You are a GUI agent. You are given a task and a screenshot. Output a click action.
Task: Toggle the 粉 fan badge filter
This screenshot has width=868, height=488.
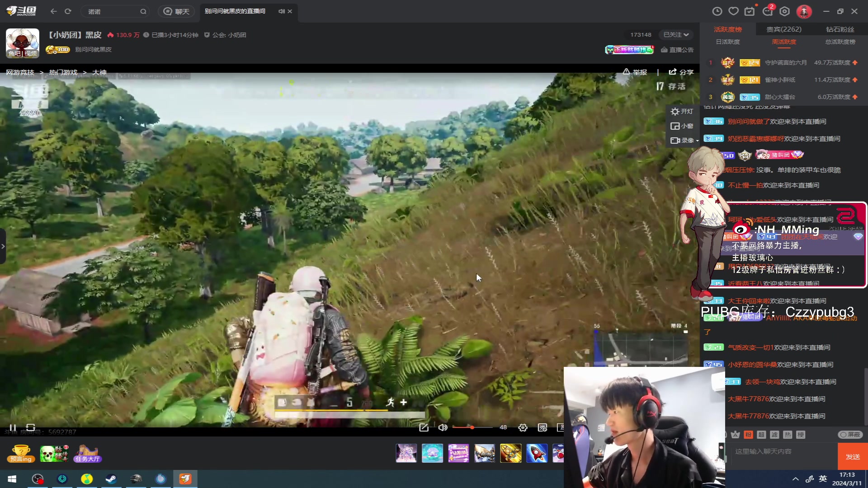coord(748,435)
